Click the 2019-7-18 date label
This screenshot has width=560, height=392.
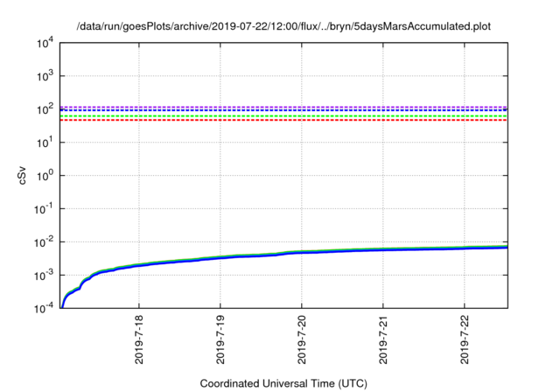point(138,339)
